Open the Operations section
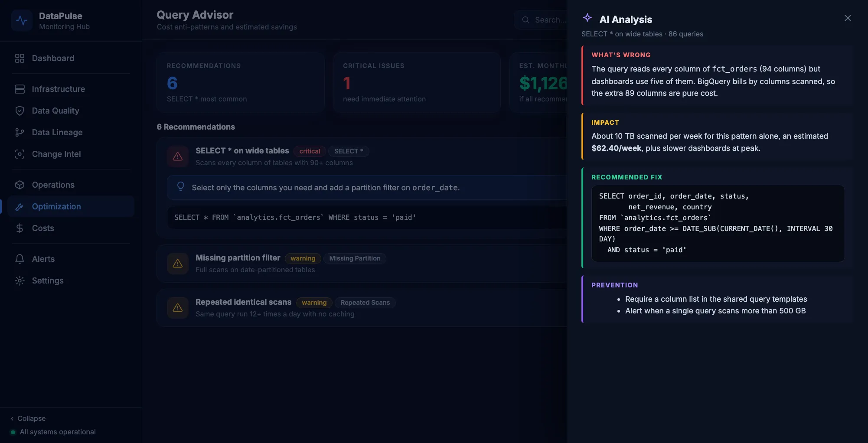868x443 pixels. coord(71,185)
